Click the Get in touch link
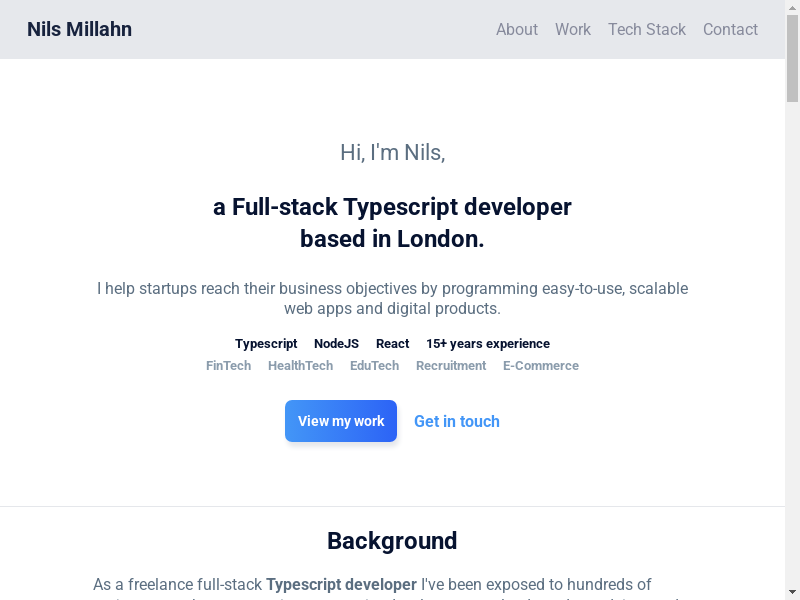Screen dimensions: 800x600 (457, 421)
